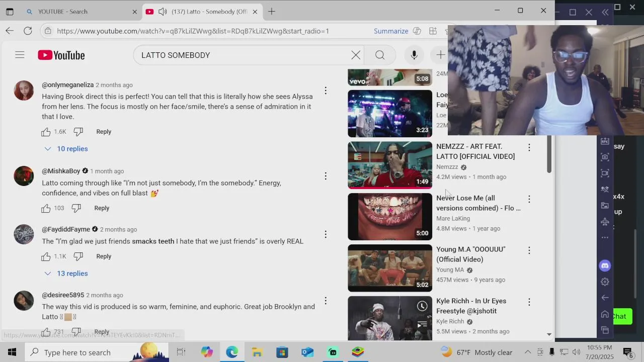The height and width of the screenshot is (362, 644).
Task: Close the Latto - Somebody tab
Action: [x=255, y=12]
